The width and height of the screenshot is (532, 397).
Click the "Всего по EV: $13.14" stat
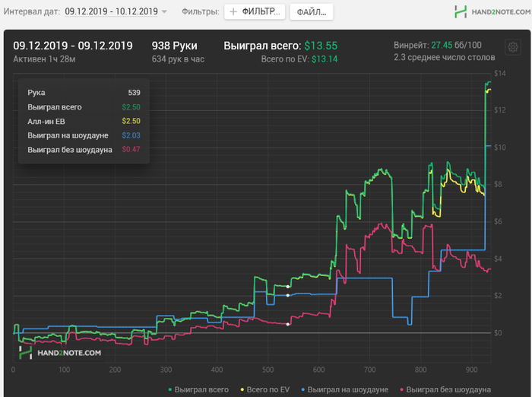(299, 59)
